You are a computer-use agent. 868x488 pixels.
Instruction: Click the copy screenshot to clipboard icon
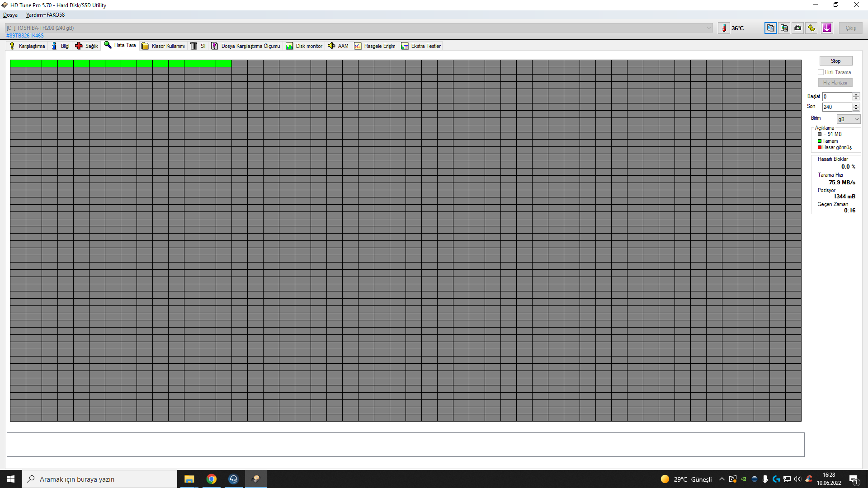point(784,28)
